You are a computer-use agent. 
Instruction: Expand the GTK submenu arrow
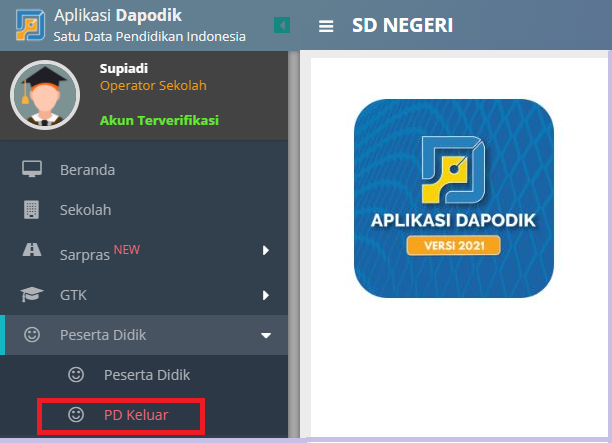point(266,295)
